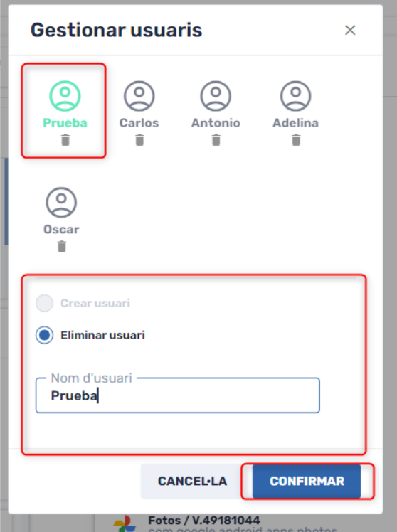The image size is (397, 532).
Task: Delete Oscar using its trash icon
Action: (x=61, y=246)
